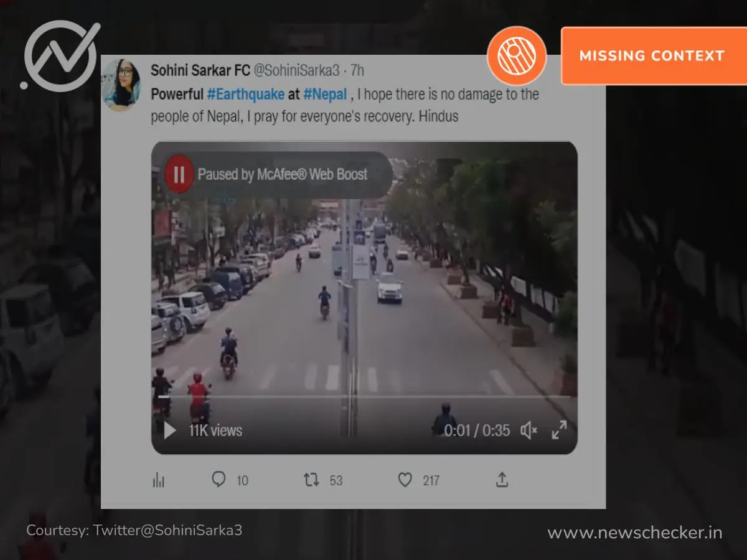
Task: Reply to the tweet via comment icon
Action: 218,480
